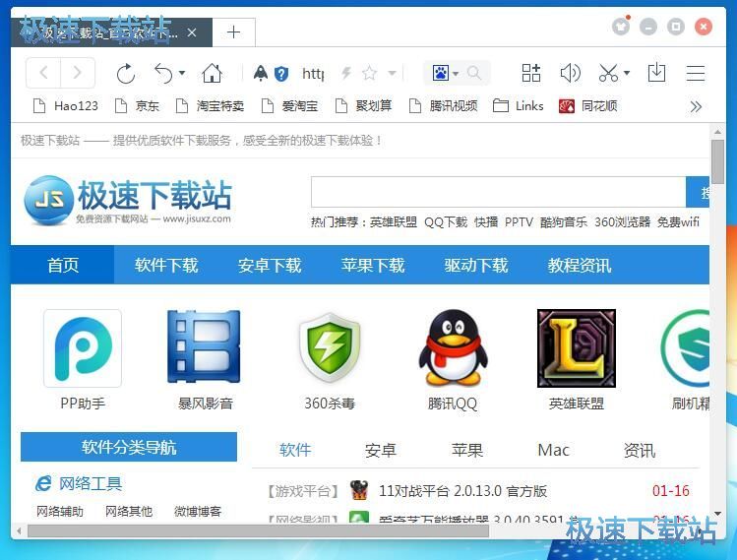The image size is (737, 560).
Task: Open the Hao123 bookmark
Action: click(x=66, y=105)
